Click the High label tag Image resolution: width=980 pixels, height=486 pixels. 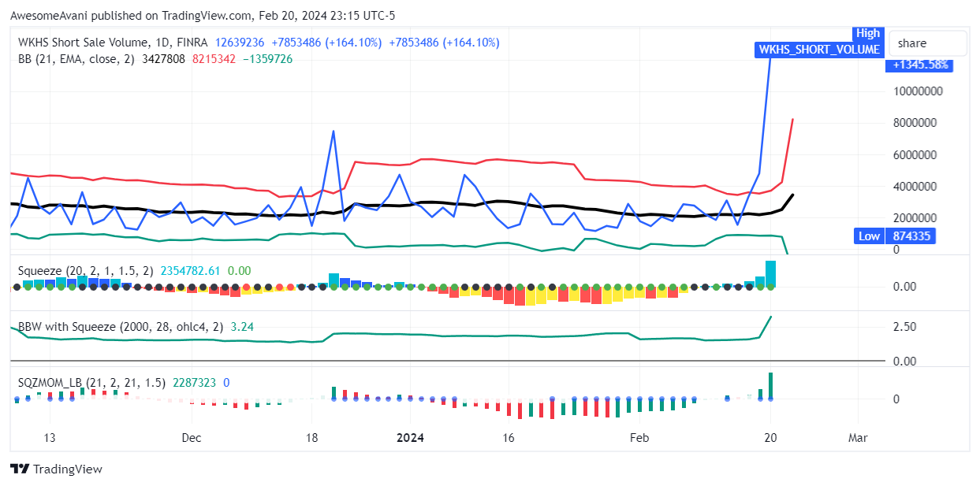(867, 33)
